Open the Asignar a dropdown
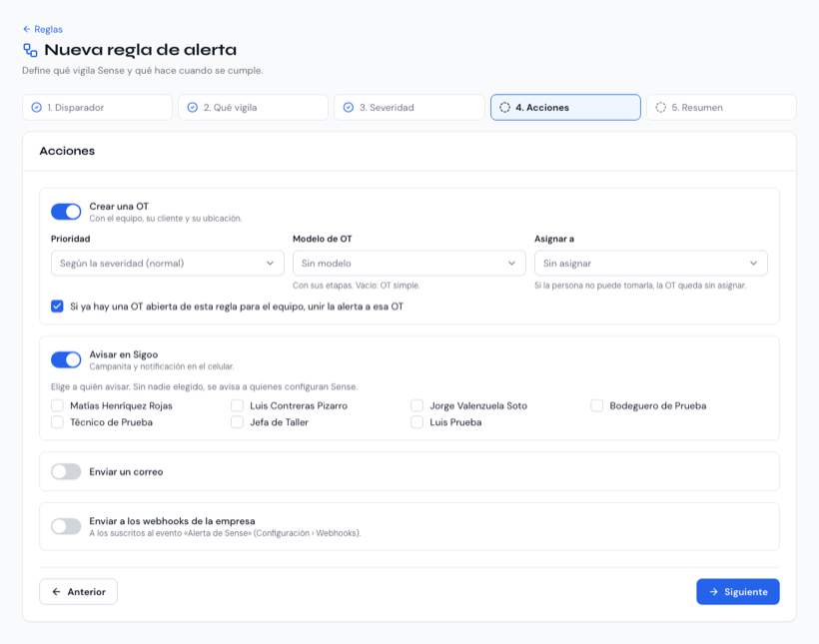This screenshot has height=644, width=819. [651, 264]
